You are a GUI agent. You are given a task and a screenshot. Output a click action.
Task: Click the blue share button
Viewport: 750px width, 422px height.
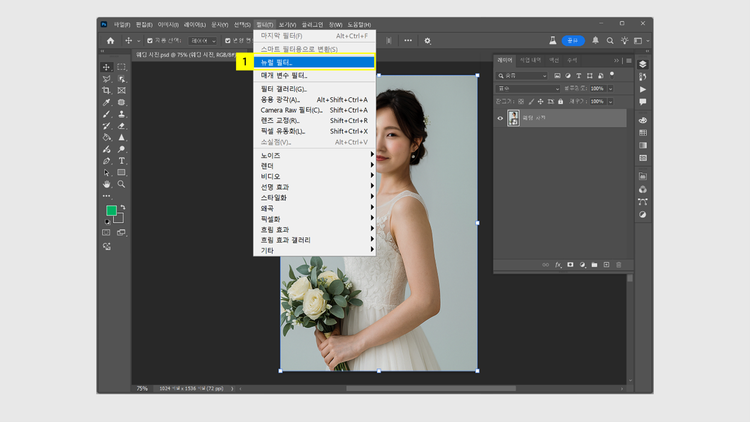coord(573,41)
